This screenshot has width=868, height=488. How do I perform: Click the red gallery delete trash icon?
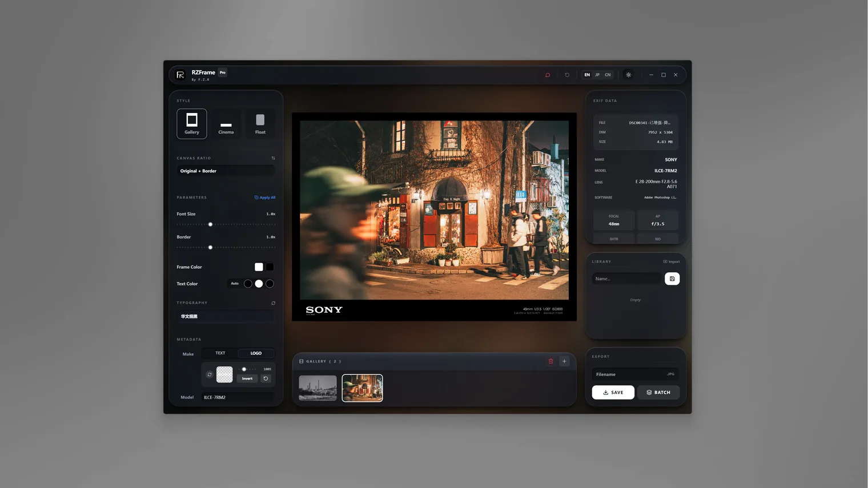click(x=551, y=361)
